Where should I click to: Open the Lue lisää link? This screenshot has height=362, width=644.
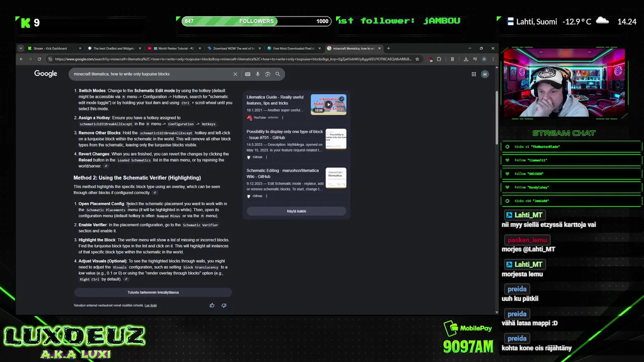click(x=150, y=305)
